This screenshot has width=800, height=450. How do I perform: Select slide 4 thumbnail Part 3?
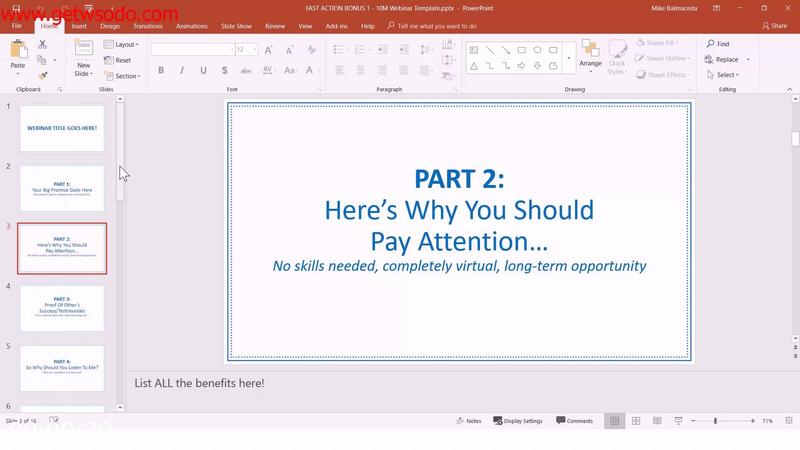tap(62, 308)
